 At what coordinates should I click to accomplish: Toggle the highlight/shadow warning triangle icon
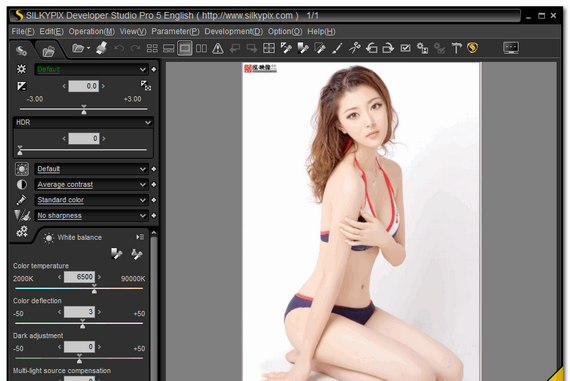(x=218, y=48)
